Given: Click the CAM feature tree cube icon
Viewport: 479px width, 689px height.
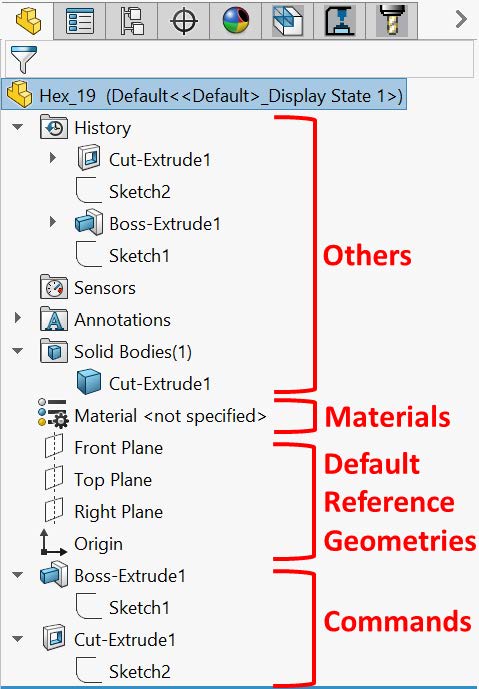Looking at the screenshot, I should coord(288,20).
